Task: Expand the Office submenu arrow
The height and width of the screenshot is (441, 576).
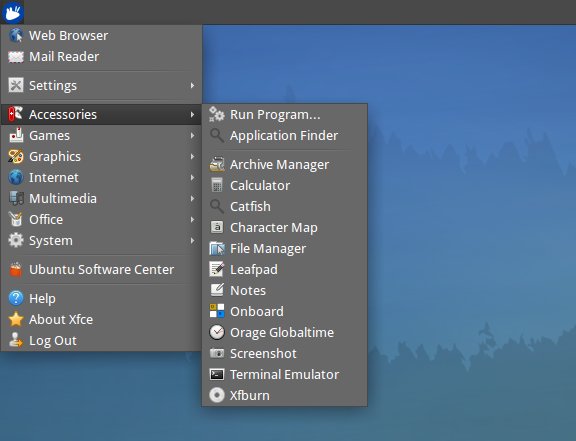Action: coord(192,219)
